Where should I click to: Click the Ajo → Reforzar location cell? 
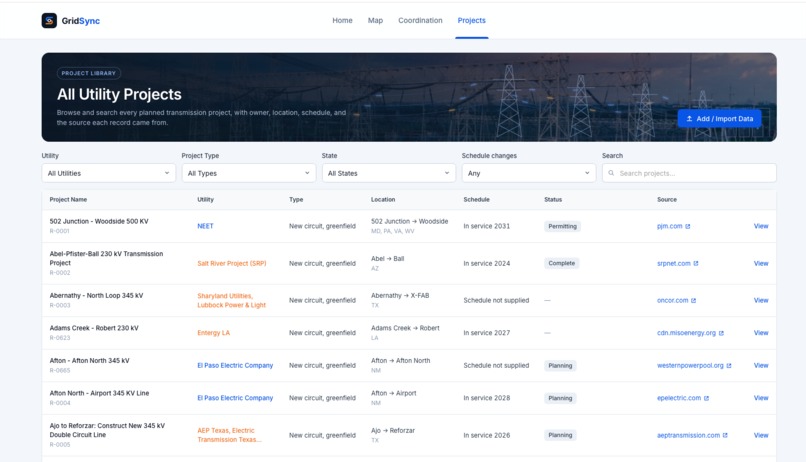tap(393, 431)
